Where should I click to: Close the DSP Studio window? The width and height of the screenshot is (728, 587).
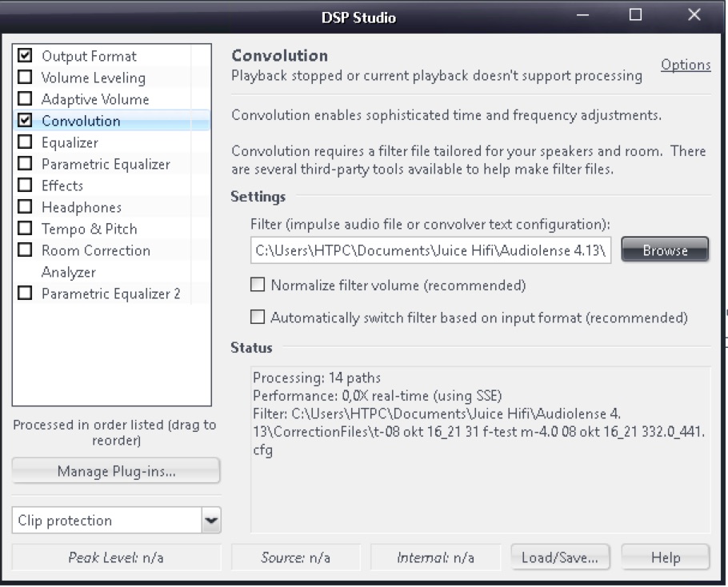pyautogui.click(x=694, y=15)
